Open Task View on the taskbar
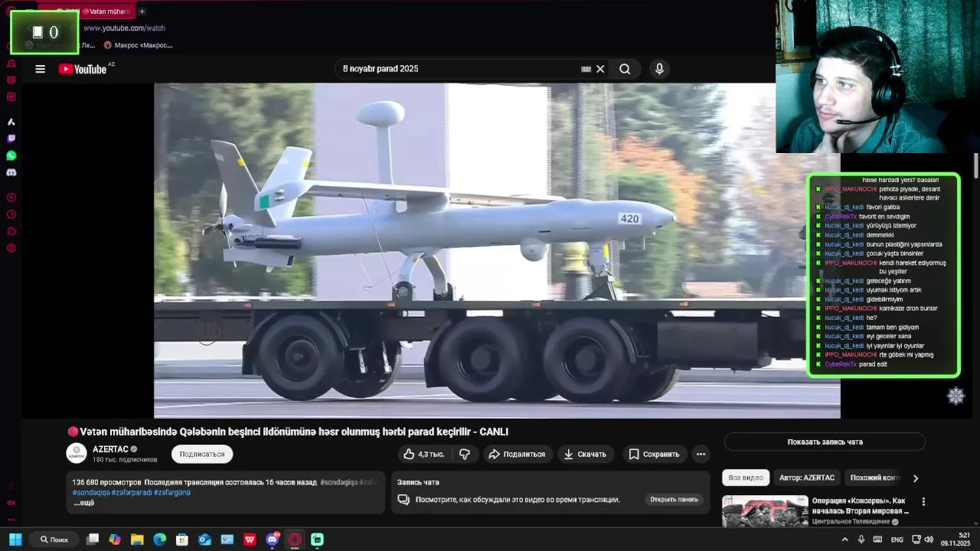The height and width of the screenshot is (551, 980). tap(93, 540)
